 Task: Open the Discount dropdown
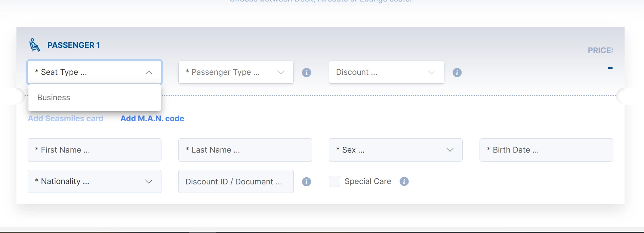coord(386,72)
